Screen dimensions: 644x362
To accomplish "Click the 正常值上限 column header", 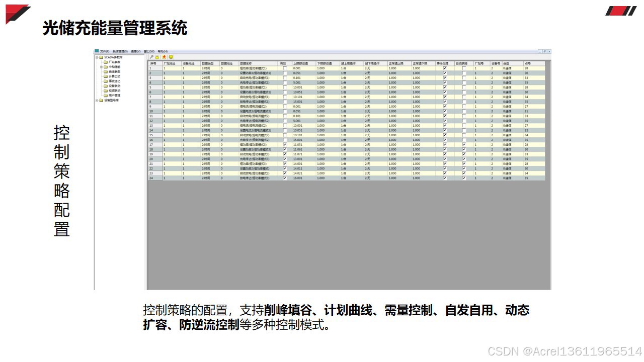I will [400, 63].
